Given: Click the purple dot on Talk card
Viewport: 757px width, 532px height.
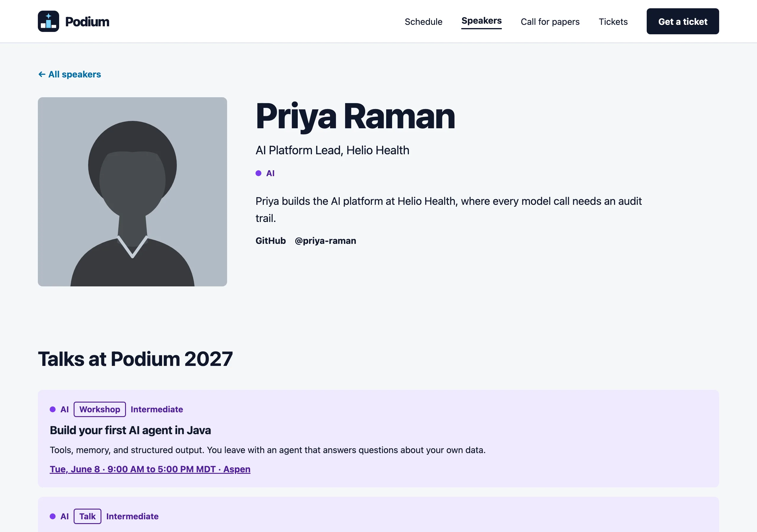Looking at the screenshot, I should [53, 516].
